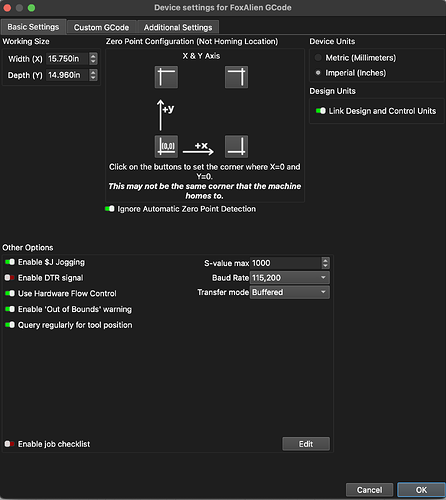
Task: Open the Custom GCode tab
Action: pyautogui.click(x=101, y=27)
